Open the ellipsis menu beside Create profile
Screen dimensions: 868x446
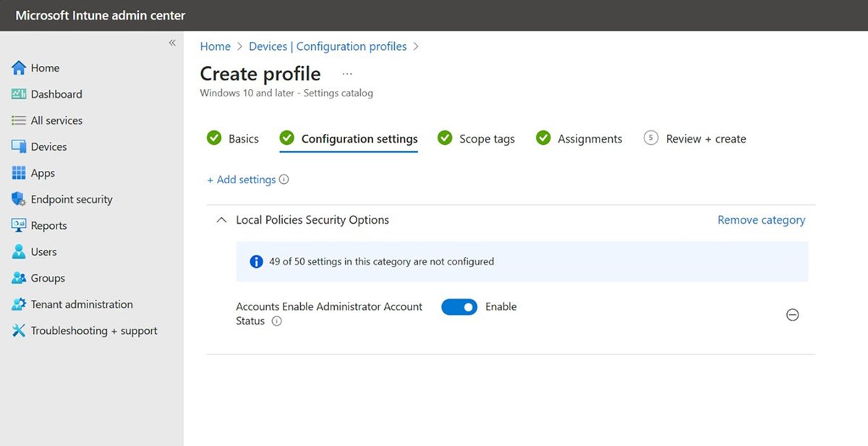coord(347,74)
